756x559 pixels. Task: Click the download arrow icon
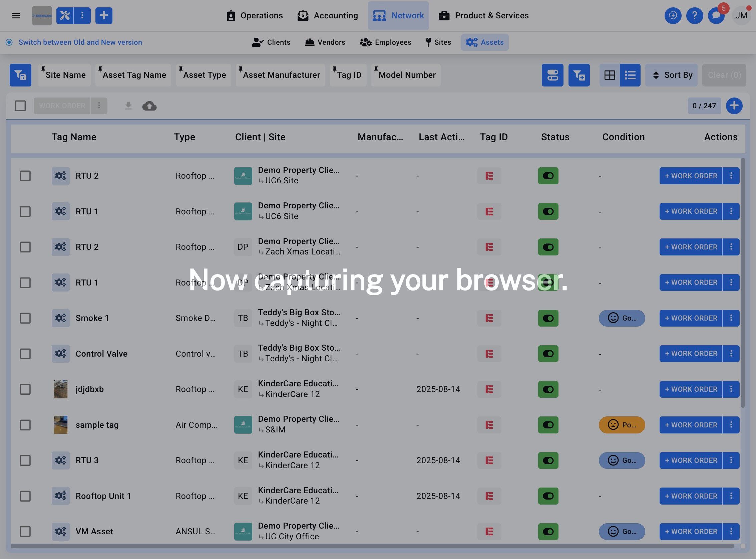click(x=128, y=106)
